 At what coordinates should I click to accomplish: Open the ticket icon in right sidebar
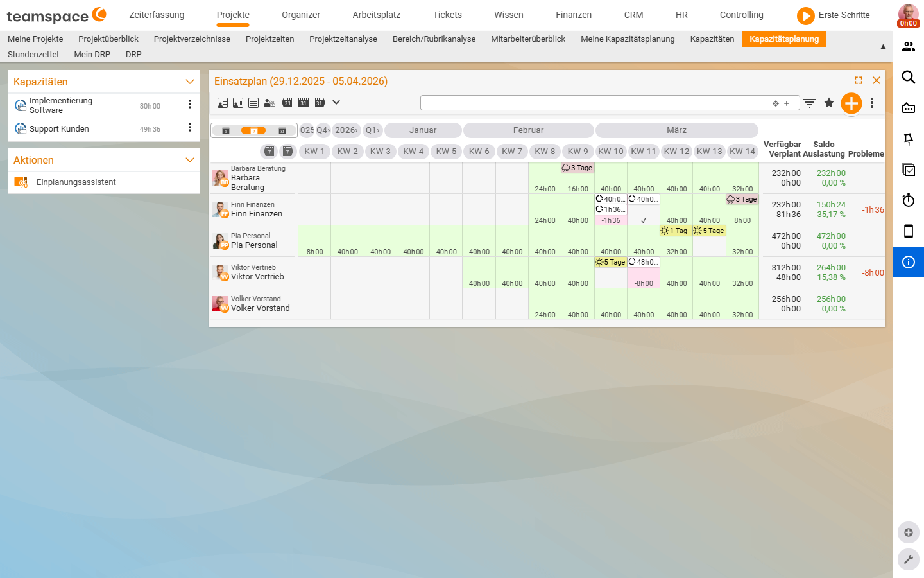click(909, 108)
